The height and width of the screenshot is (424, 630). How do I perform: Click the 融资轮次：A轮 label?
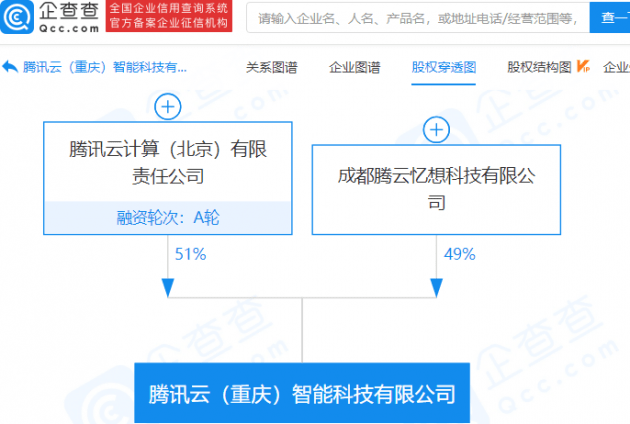click(x=167, y=218)
